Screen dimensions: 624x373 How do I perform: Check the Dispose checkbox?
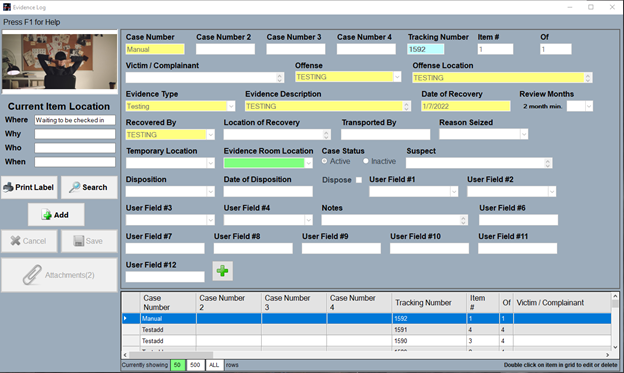[359, 180]
